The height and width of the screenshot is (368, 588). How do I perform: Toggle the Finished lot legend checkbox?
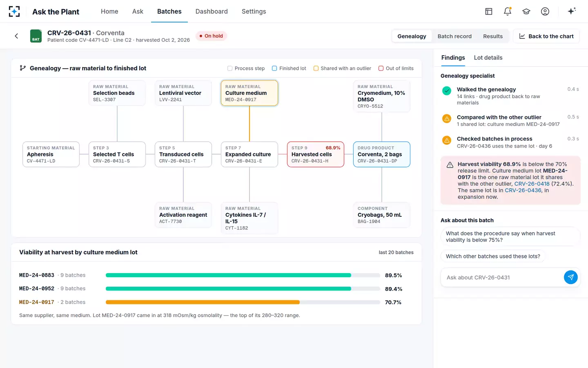click(x=274, y=68)
